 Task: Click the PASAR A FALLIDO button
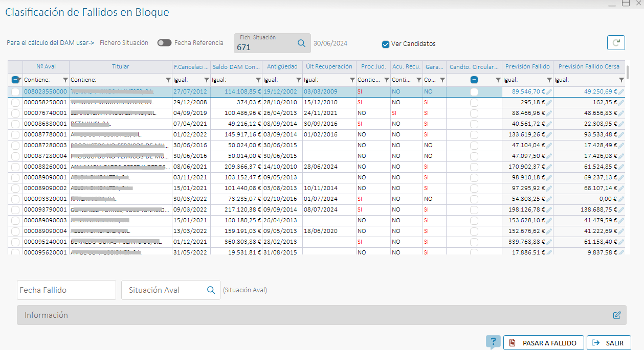coord(543,343)
